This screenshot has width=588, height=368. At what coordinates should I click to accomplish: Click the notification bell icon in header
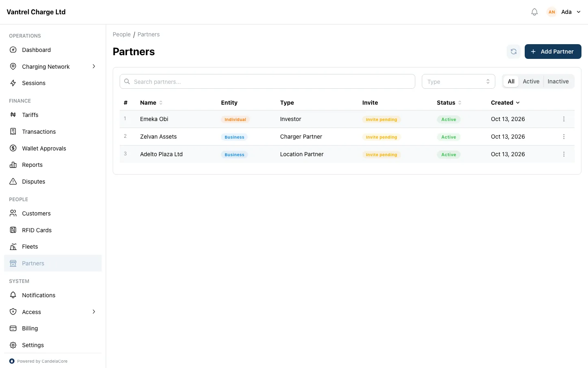535,12
